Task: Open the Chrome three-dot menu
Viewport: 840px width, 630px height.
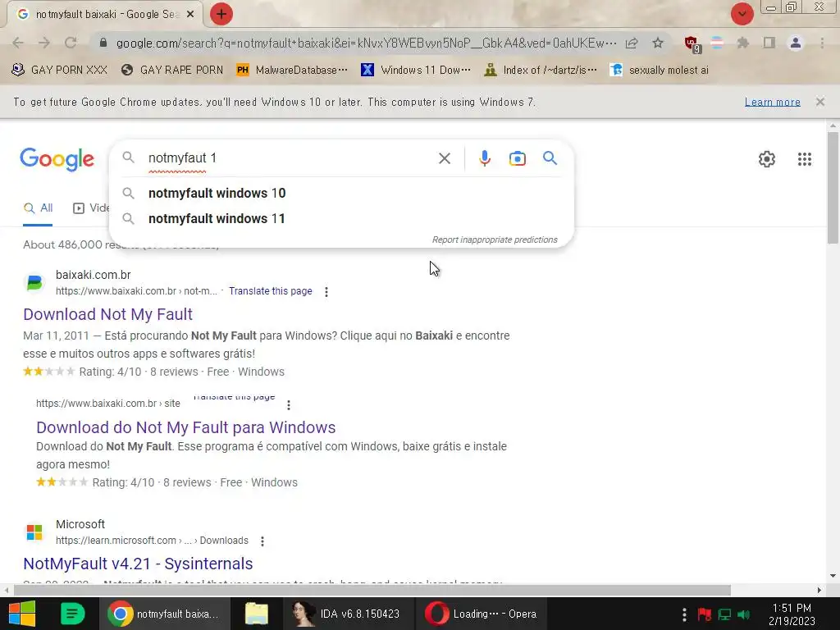Action: coord(822,43)
